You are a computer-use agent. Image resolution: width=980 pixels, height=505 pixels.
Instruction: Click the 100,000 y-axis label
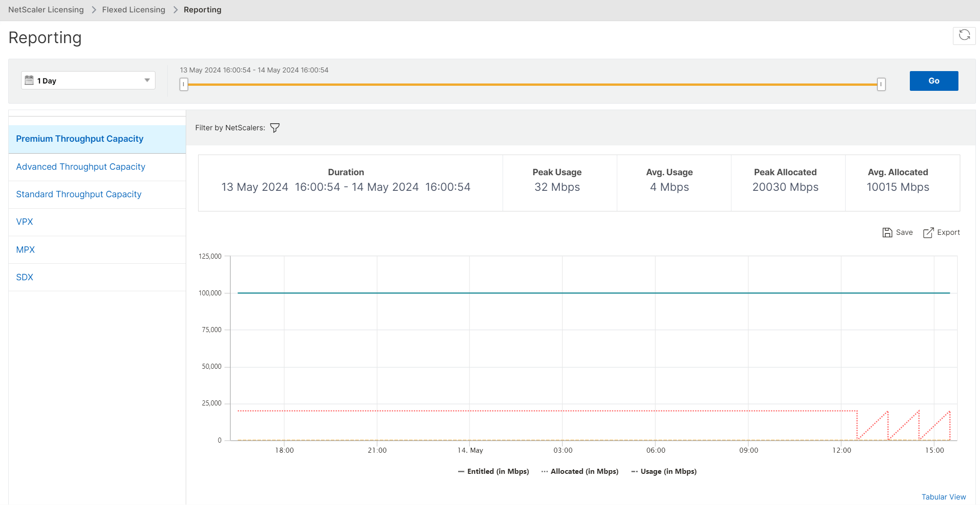coord(210,293)
